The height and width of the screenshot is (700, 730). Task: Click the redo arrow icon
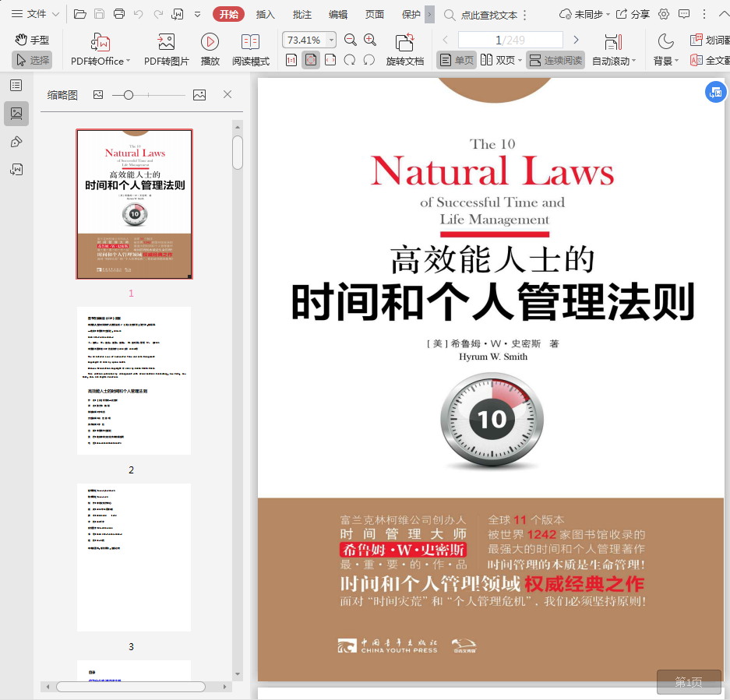158,14
